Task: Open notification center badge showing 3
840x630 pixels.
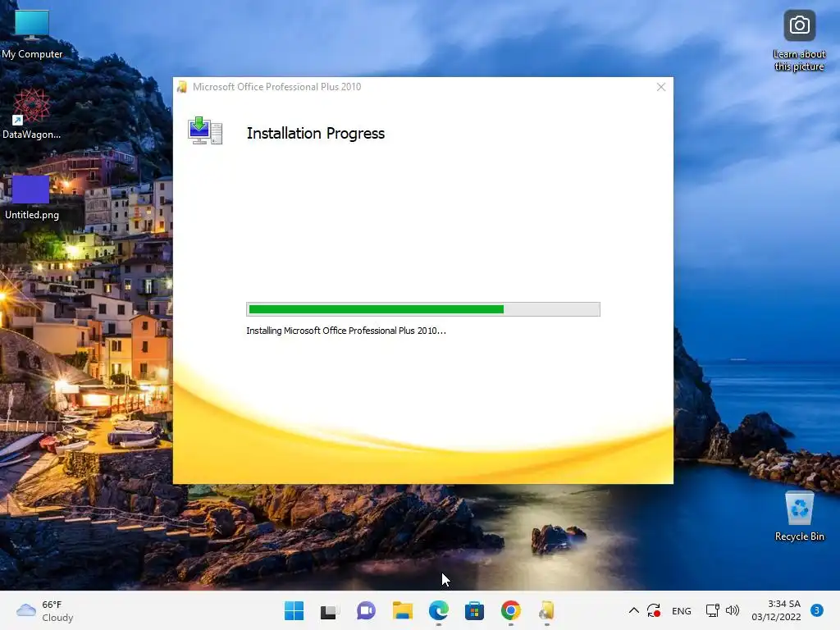Action: 817,610
